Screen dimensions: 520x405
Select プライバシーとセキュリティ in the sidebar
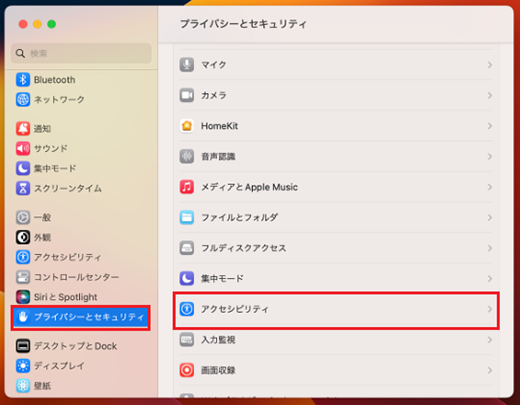click(81, 317)
